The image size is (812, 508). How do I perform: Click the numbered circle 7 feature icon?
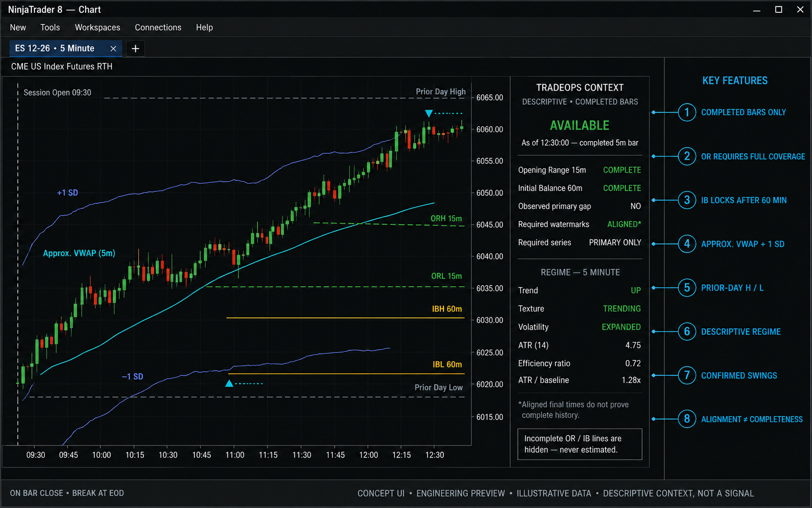(687, 375)
